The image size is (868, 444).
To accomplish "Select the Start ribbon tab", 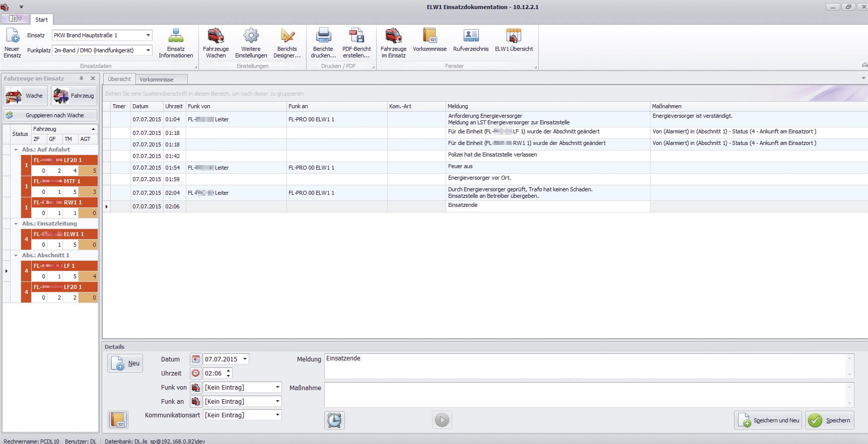I will pos(41,20).
